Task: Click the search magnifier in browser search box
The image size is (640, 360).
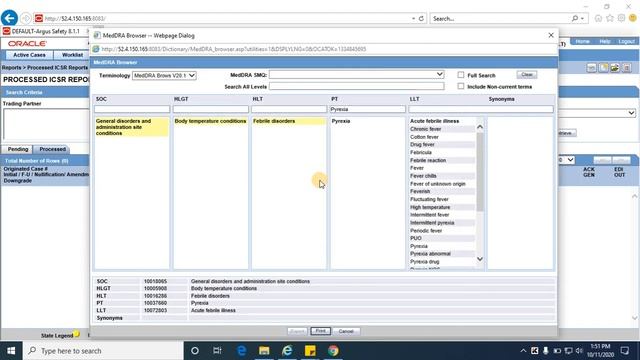Action: point(575,18)
